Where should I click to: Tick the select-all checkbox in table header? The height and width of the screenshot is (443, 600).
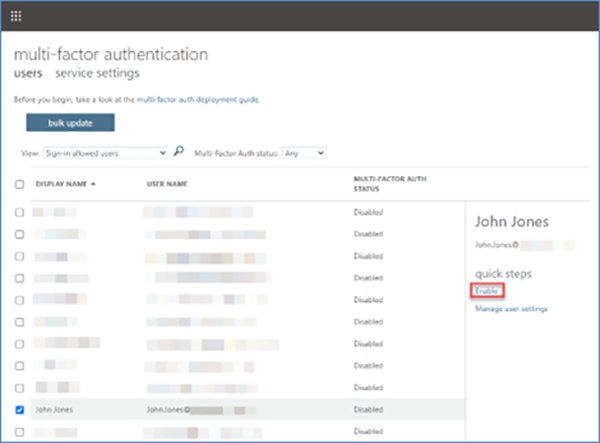20,184
